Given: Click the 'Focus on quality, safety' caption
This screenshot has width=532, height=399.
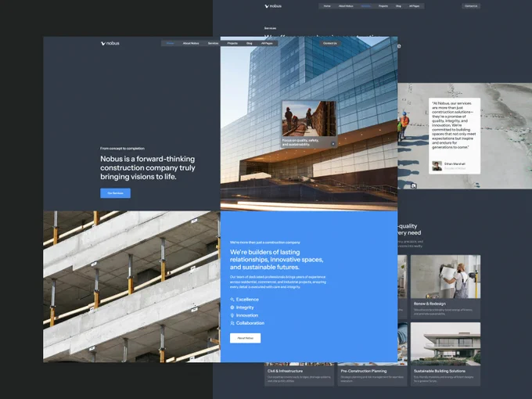Looking at the screenshot, I should (300, 142).
